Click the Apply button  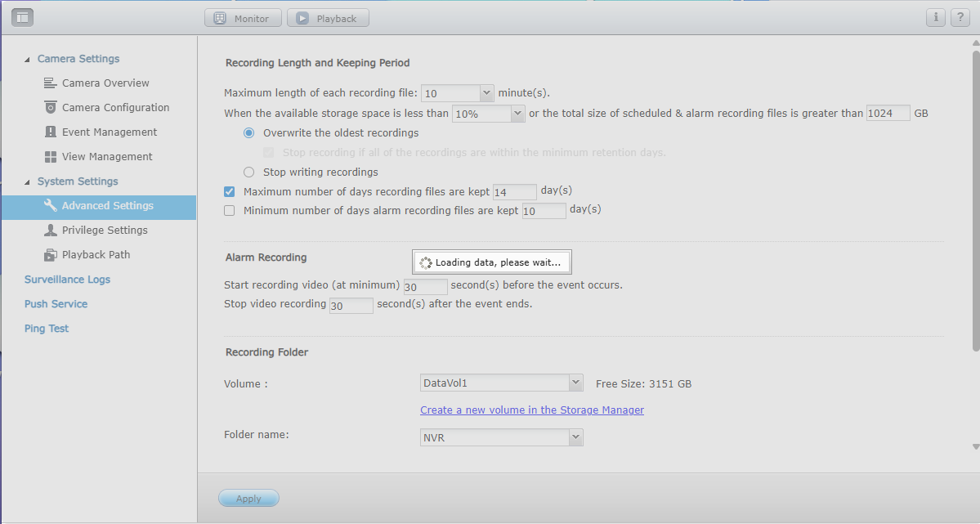coord(248,499)
